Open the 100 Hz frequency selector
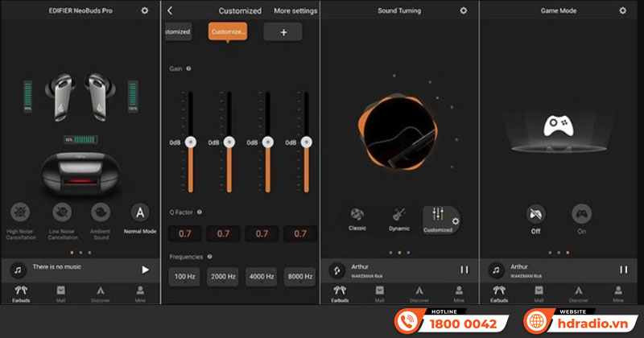 tap(184, 277)
